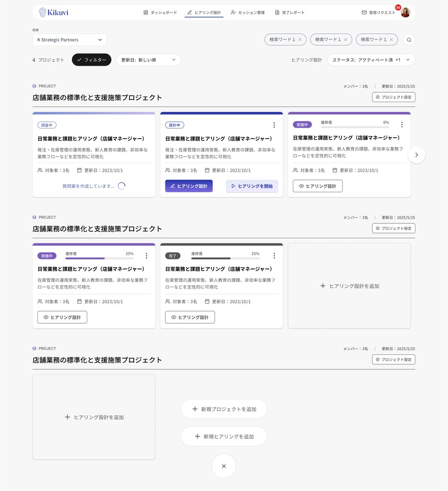The image size is (448, 491).
Task: Open your profile avatar menu
Action: click(405, 12)
